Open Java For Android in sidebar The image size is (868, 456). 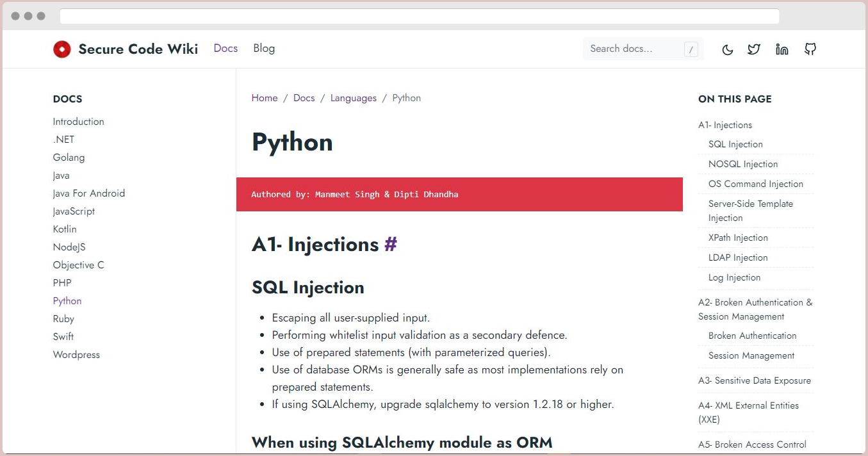89,193
